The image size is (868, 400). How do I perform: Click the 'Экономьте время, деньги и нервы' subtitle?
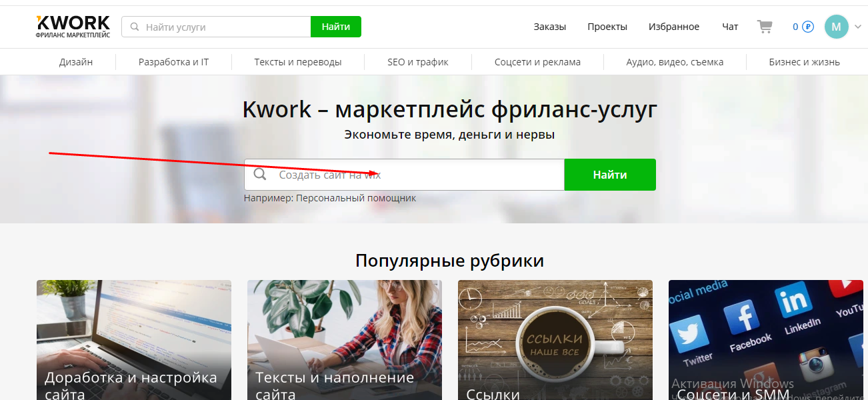pyautogui.click(x=449, y=135)
